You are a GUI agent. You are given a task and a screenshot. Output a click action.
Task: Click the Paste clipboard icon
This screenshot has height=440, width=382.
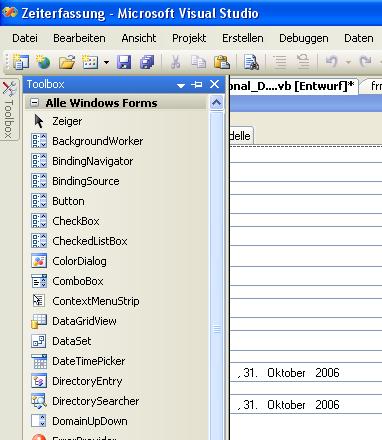point(222,62)
